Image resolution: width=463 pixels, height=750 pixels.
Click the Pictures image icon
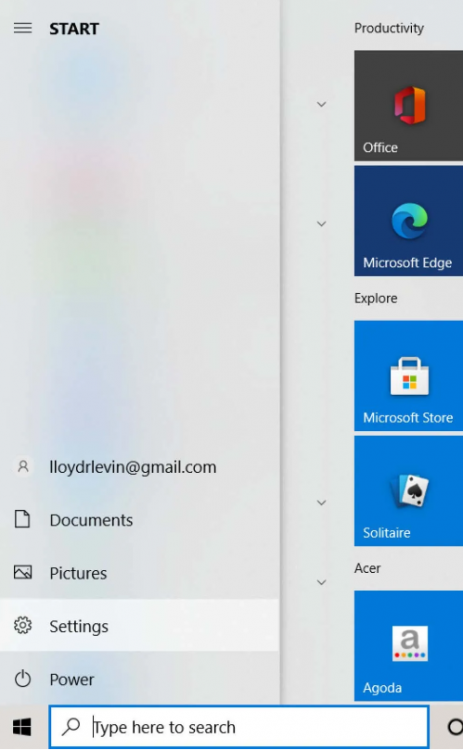pos(22,573)
